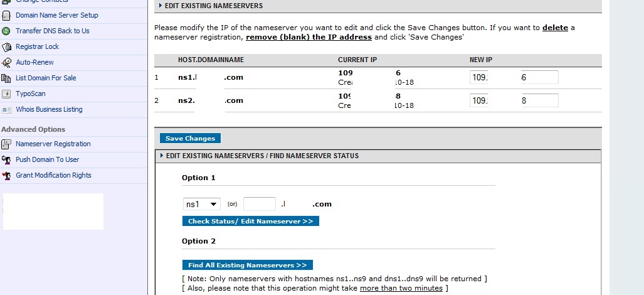Click the Nameserver Registration icon
Image resolution: width=644 pixels, height=295 pixels.
point(6,144)
